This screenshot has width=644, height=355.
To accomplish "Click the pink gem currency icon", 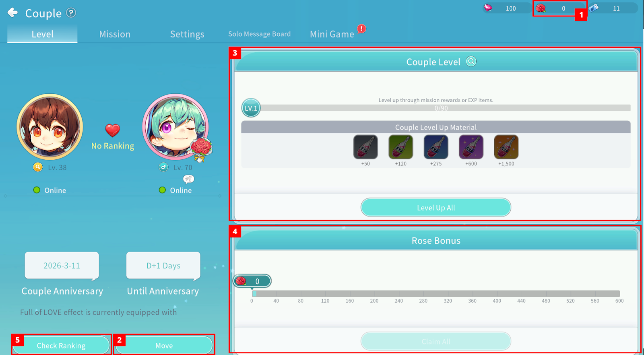I will (488, 8).
